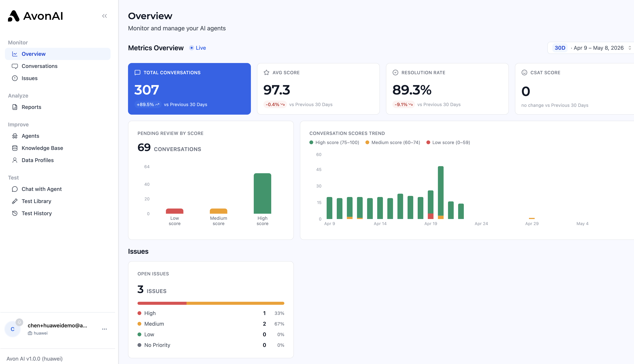Toggle Medium score series in trend legend

tap(393, 143)
